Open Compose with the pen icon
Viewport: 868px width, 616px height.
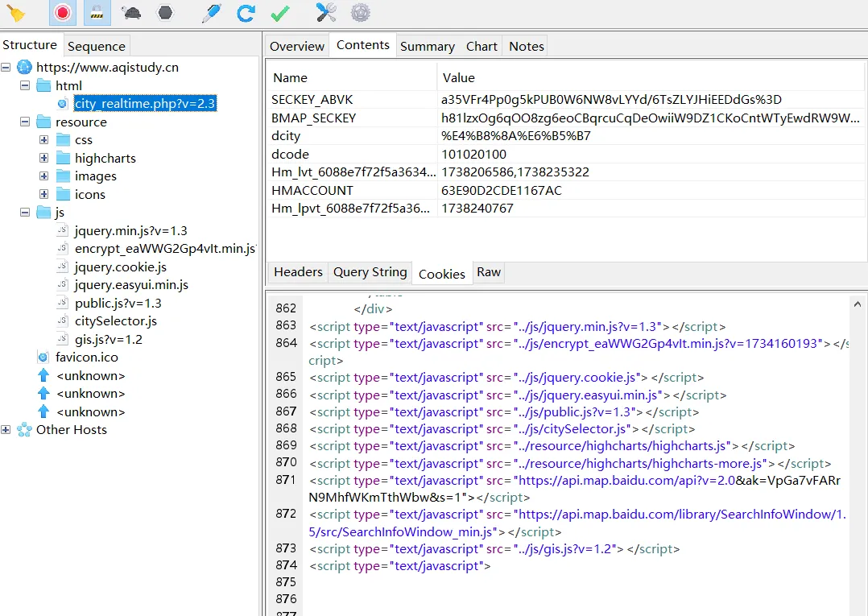(211, 13)
